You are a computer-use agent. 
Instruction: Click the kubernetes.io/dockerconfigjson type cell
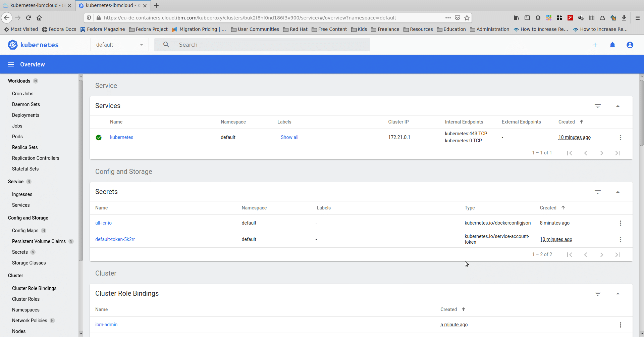[498, 223]
